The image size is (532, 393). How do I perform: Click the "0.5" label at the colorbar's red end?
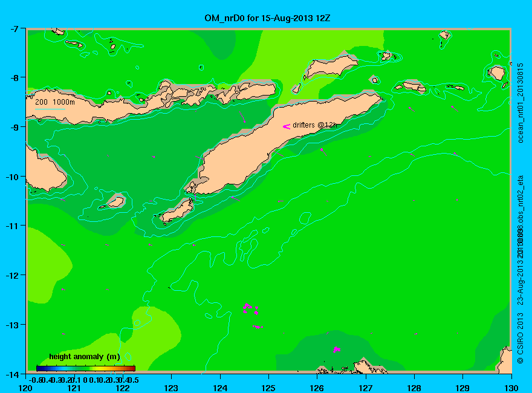tap(133, 380)
